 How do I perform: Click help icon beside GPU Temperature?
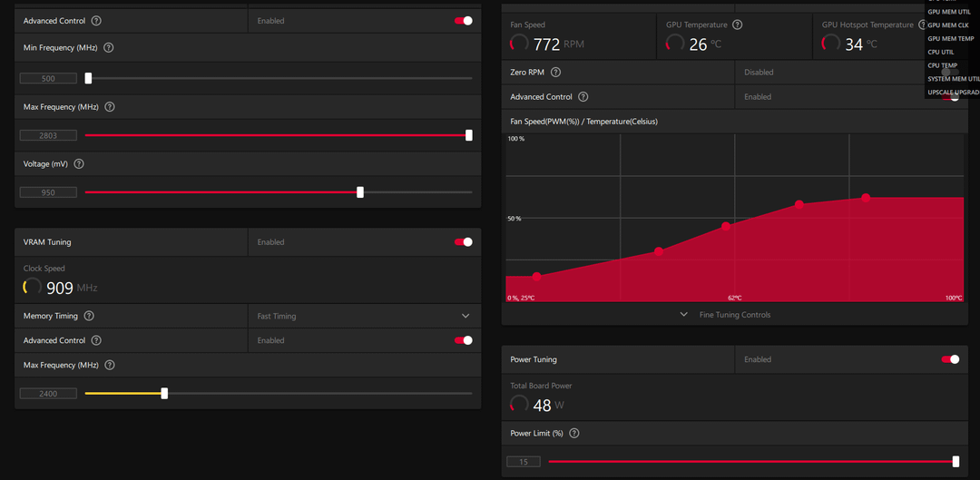[737, 25]
